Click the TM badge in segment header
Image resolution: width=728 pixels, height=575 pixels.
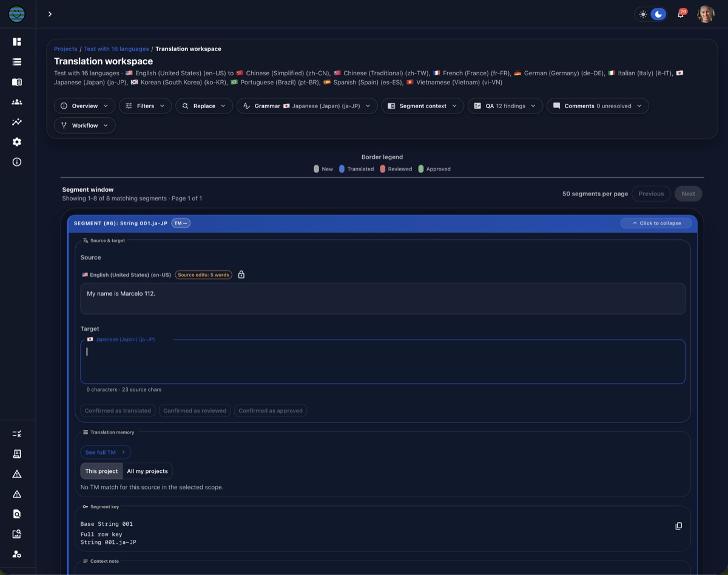(181, 223)
